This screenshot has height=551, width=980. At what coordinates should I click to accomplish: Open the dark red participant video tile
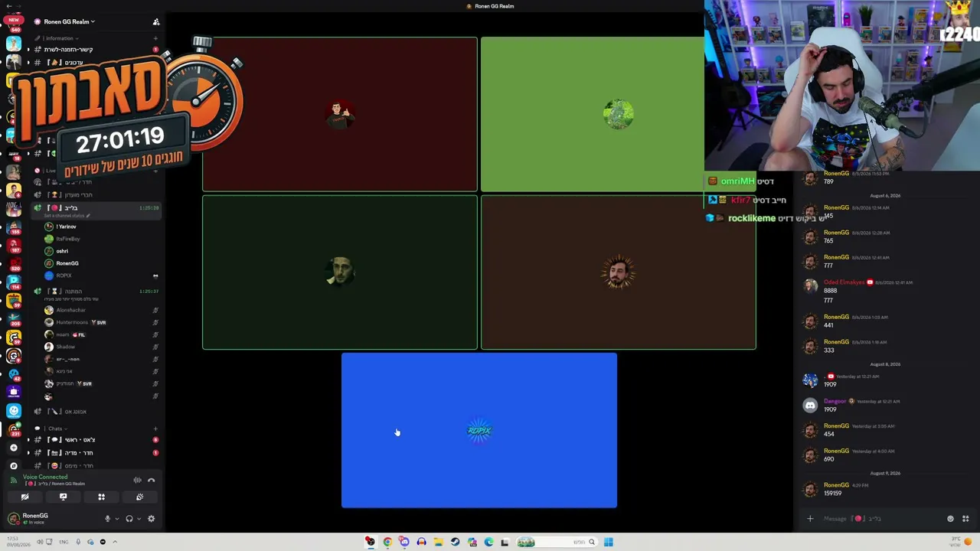340,114
